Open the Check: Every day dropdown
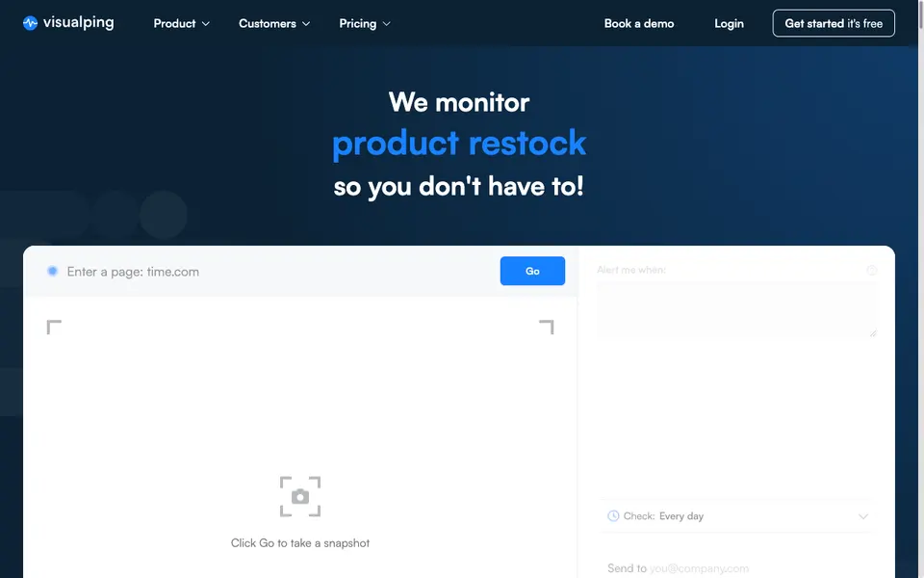Screen dimensions: 924x578 736,516
